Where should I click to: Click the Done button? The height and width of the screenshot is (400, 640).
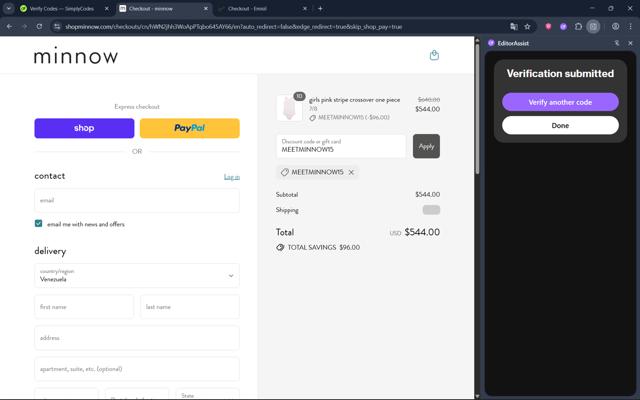click(x=560, y=125)
